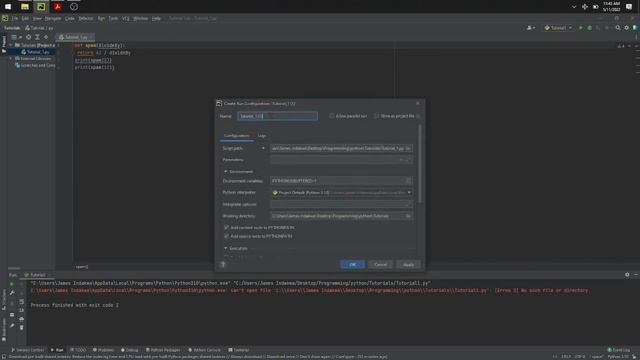640x360 pixels.
Task: Click the print icon in the Run panel
Action: click(22, 319)
